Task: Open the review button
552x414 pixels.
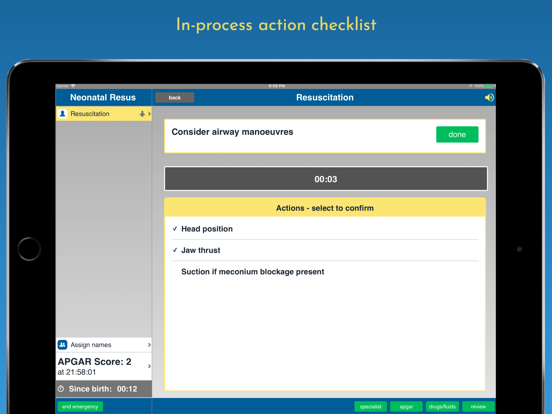Action: [478, 407]
